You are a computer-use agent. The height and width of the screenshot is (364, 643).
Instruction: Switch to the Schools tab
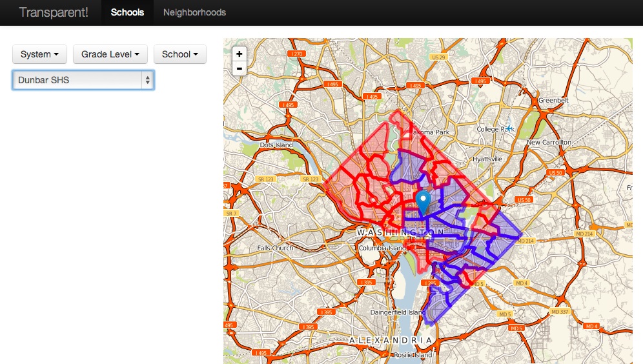[127, 12]
